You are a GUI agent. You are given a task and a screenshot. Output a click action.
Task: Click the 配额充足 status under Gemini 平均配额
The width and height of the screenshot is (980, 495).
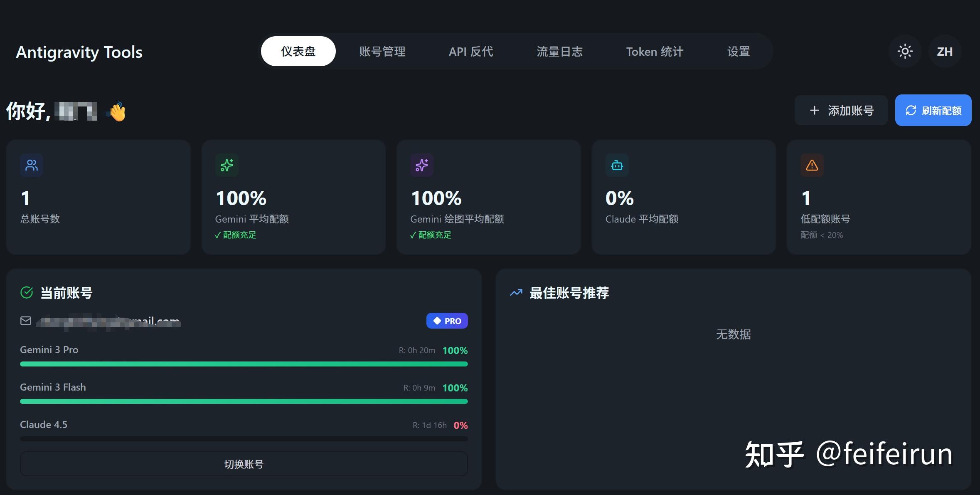(x=235, y=235)
